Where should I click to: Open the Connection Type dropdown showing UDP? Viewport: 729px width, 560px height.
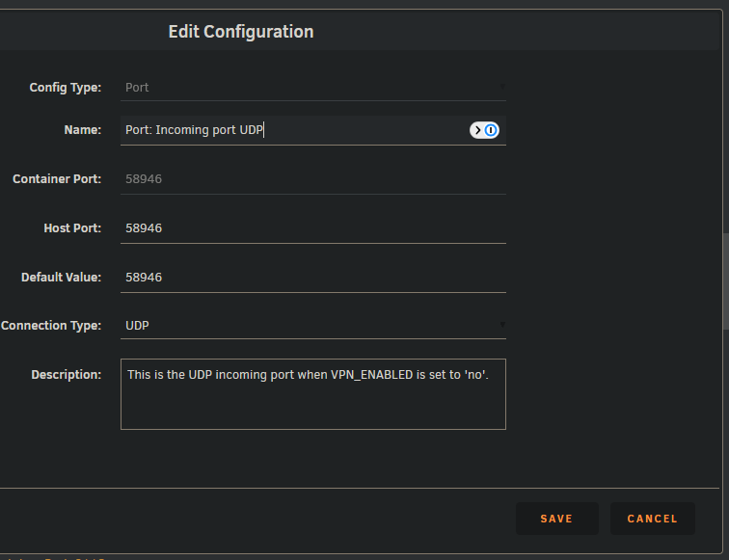pyautogui.click(x=312, y=326)
